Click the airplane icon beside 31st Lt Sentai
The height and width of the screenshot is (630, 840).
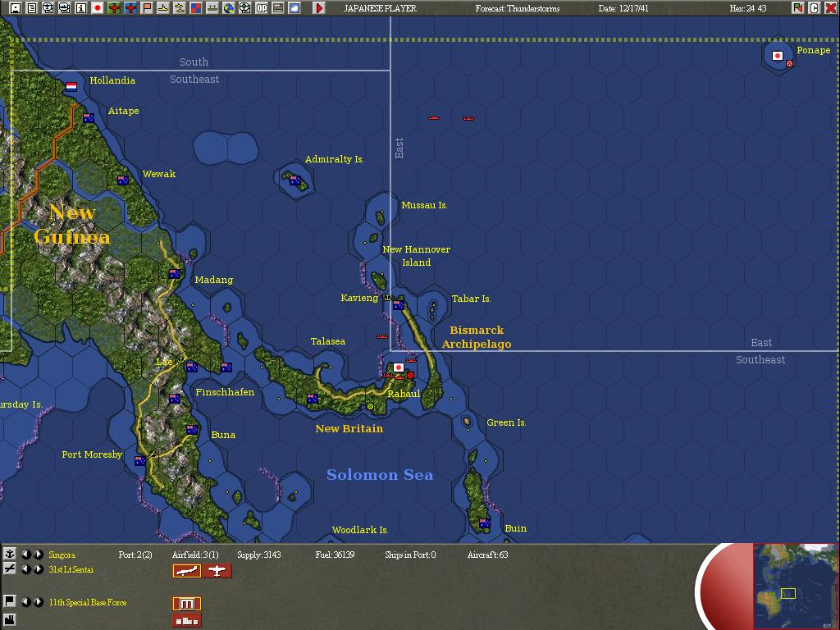[x=9, y=568]
